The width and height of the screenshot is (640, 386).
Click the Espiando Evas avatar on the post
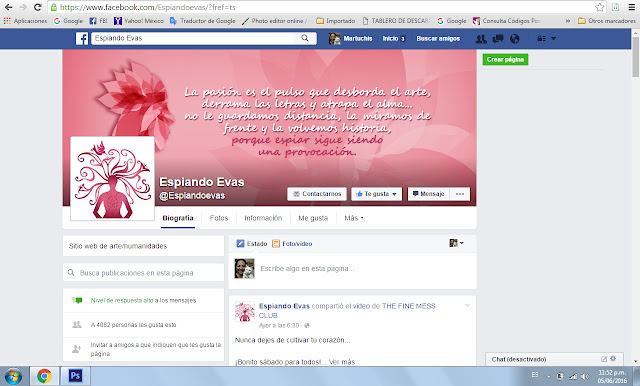[244, 312]
